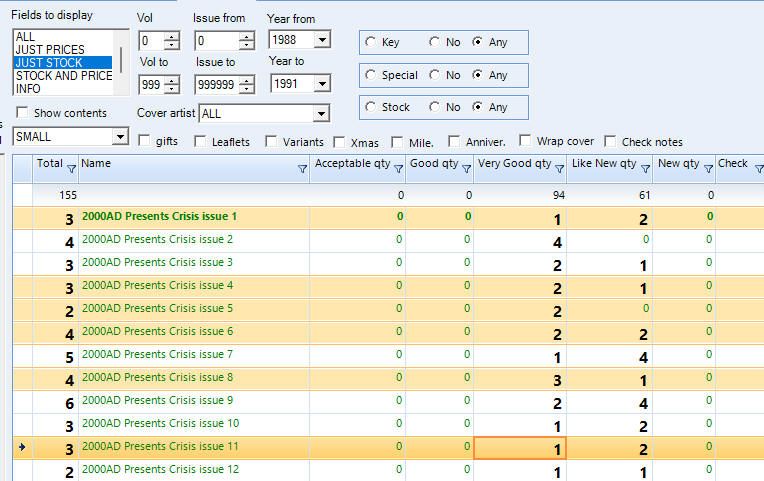Screen dimensions: 764x481
Task: Use the Fields to display list scrollbar
Action: (x=121, y=62)
